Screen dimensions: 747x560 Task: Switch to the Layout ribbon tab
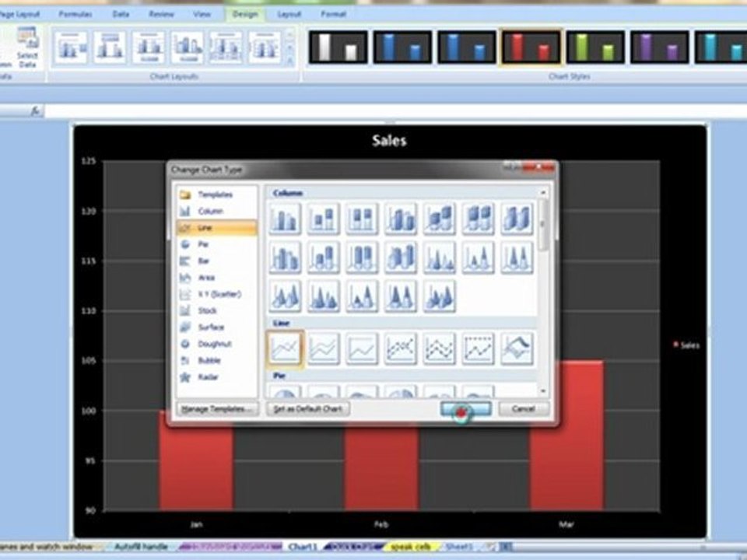289,14
